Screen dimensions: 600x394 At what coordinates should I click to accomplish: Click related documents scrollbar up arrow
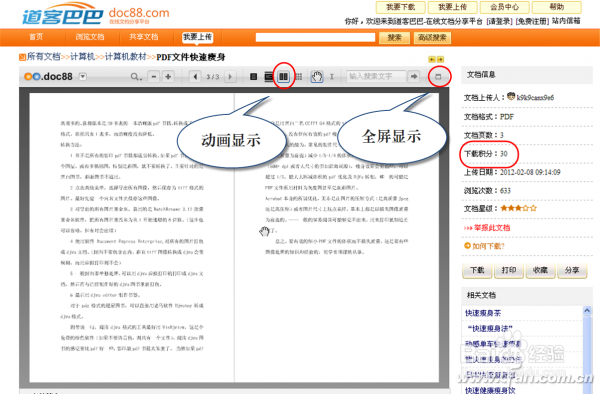[x=587, y=311]
